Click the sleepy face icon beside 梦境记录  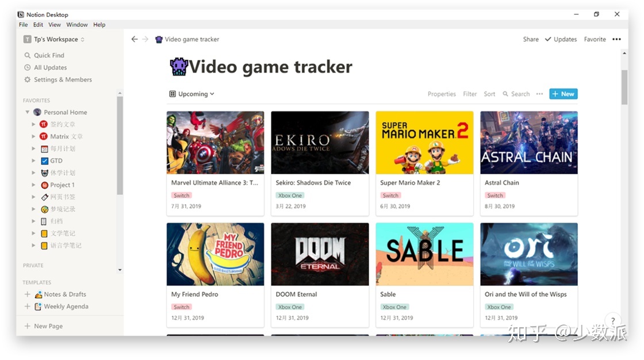point(44,209)
